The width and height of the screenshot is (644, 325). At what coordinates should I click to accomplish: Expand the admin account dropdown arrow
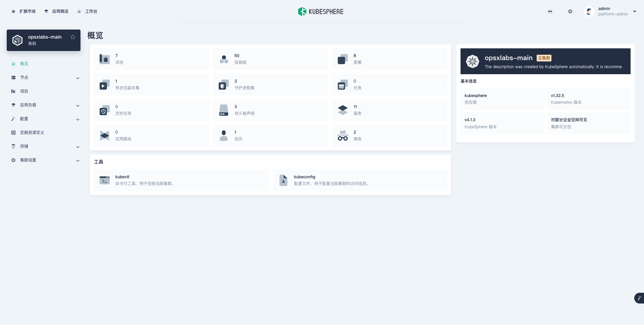[635, 11]
